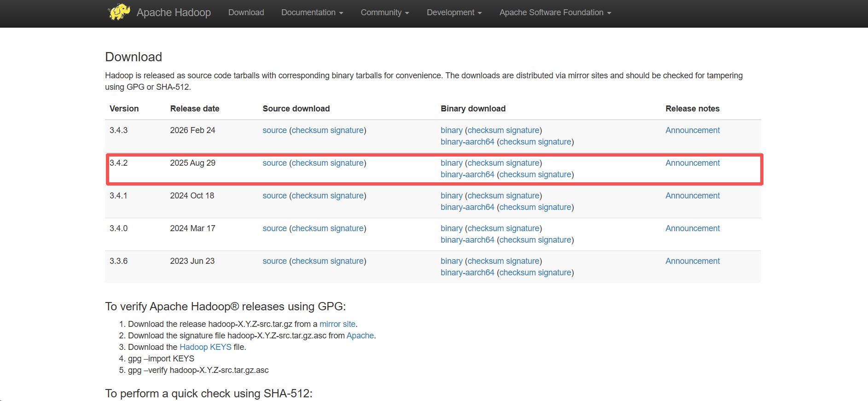Click the Binary download column header
The image size is (868, 401).
[473, 109]
